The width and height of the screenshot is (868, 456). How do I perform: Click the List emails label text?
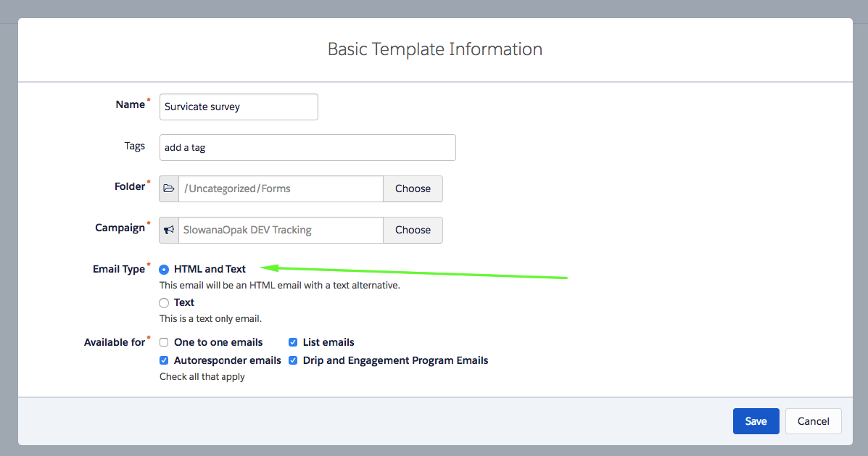click(x=328, y=342)
